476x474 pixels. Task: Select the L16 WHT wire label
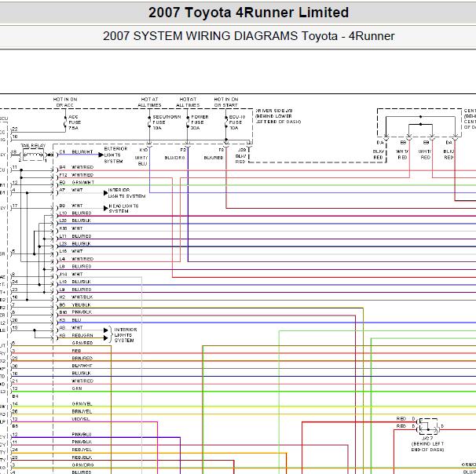(71, 251)
